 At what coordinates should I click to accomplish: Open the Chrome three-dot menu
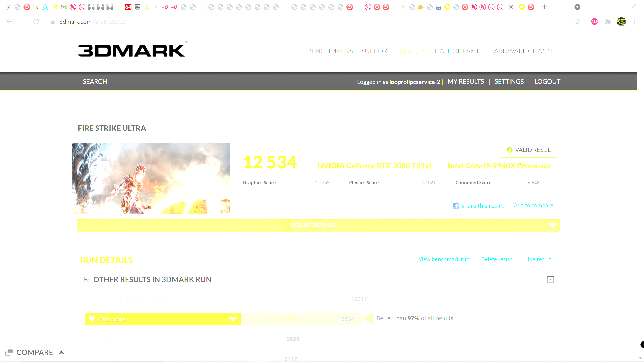(x=635, y=22)
